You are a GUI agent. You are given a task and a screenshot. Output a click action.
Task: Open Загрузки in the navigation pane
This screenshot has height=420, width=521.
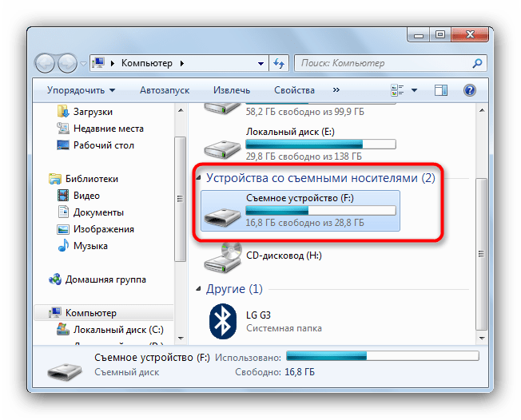click(93, 112)
